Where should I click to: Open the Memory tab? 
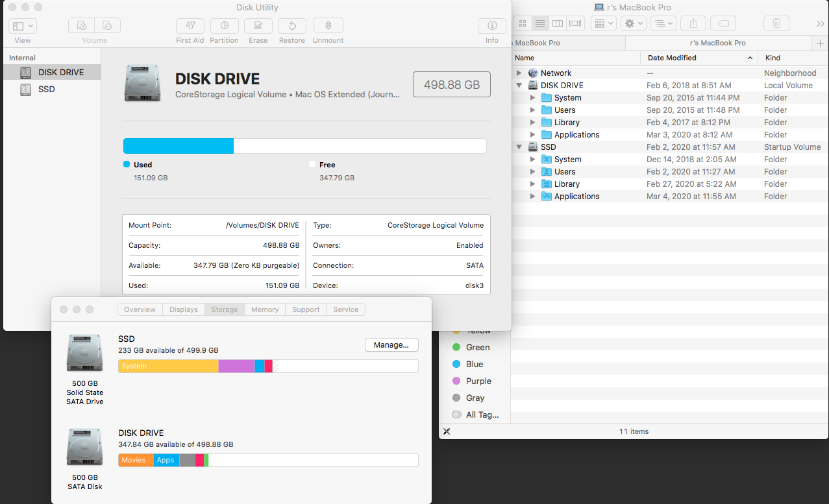pos(265,309)
